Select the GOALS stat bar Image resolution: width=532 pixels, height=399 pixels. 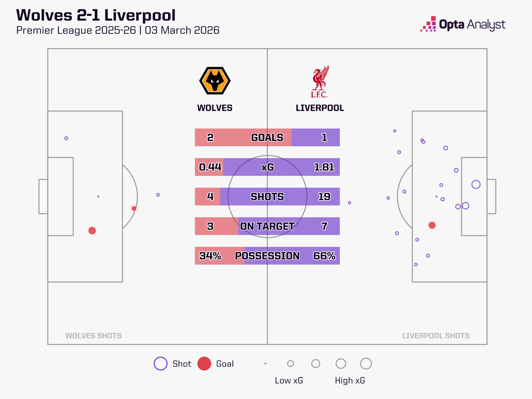click(x=267, y=138)
